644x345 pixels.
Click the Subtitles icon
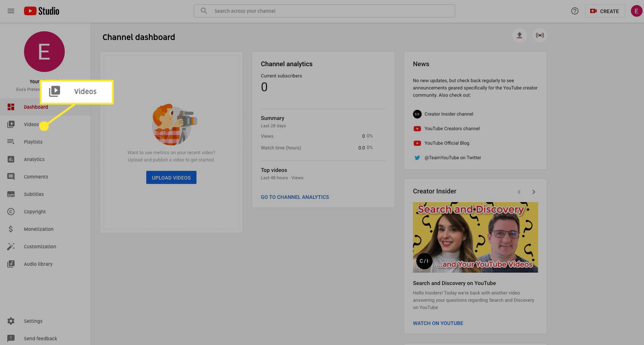[11, 194]
